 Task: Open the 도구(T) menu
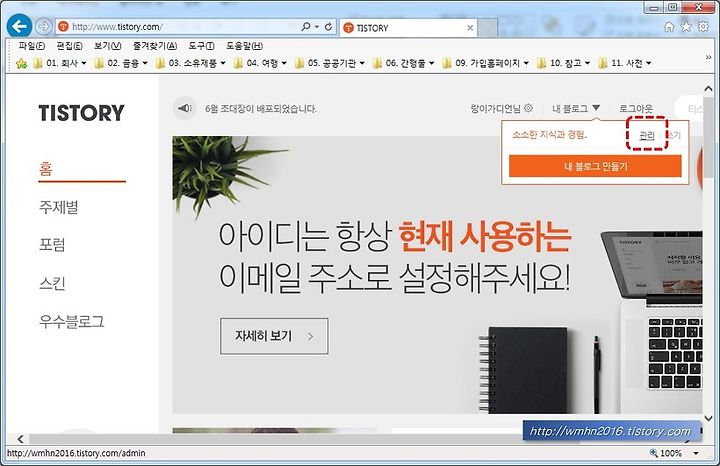coord(201,45)
